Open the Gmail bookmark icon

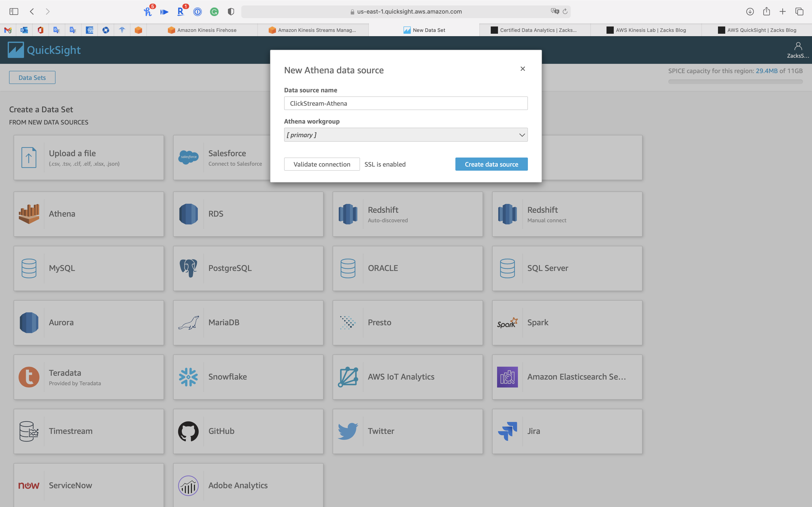pos(8,30)
